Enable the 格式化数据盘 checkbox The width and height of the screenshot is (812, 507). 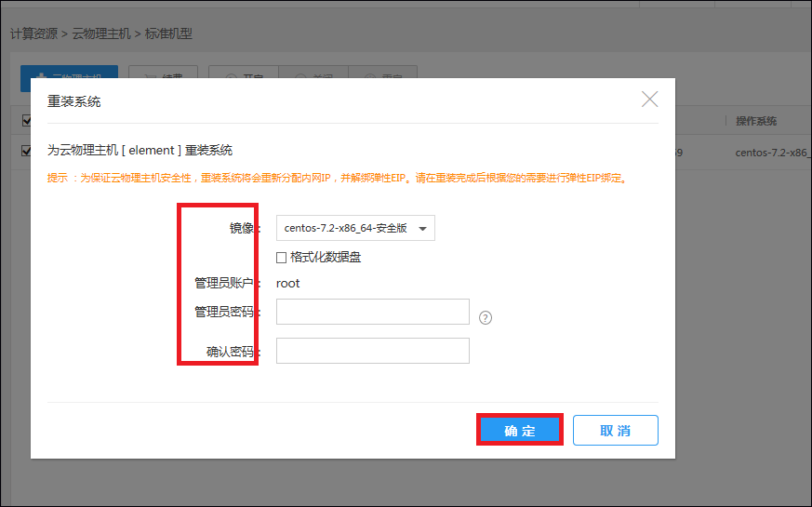[x=282, y=257]
